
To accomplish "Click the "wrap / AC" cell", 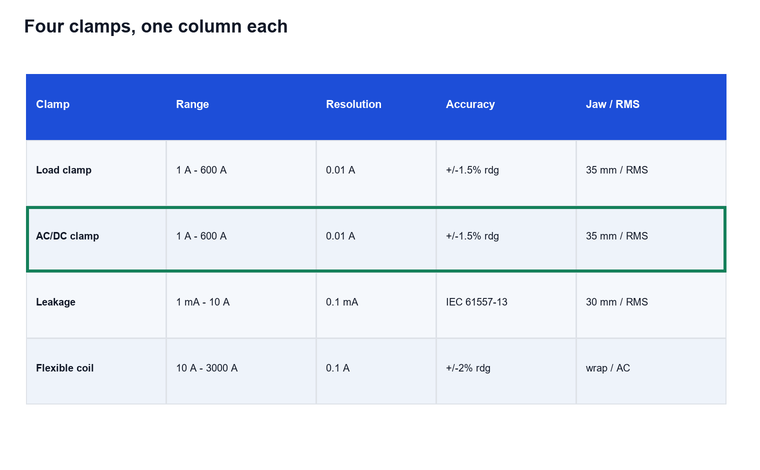I will [x=608, y=368].
